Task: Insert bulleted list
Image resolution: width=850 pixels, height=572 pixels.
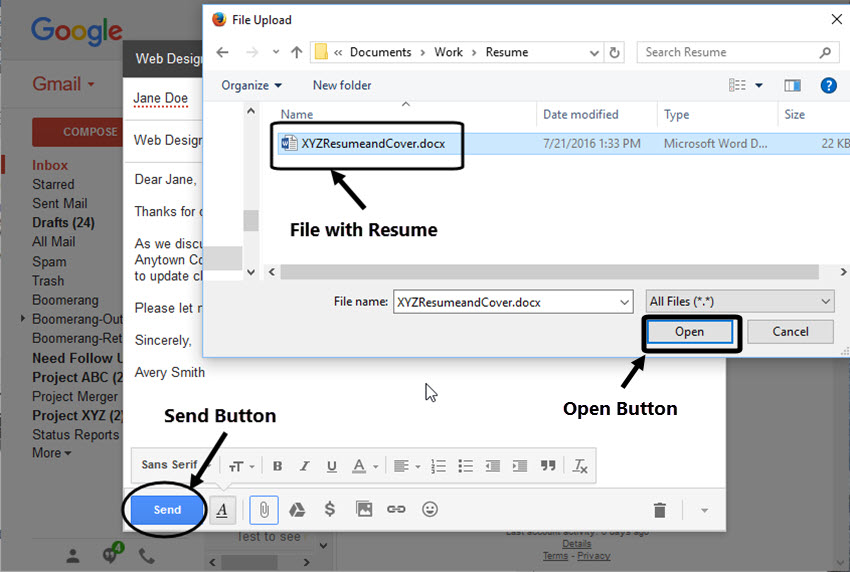Action: [466, 466]
